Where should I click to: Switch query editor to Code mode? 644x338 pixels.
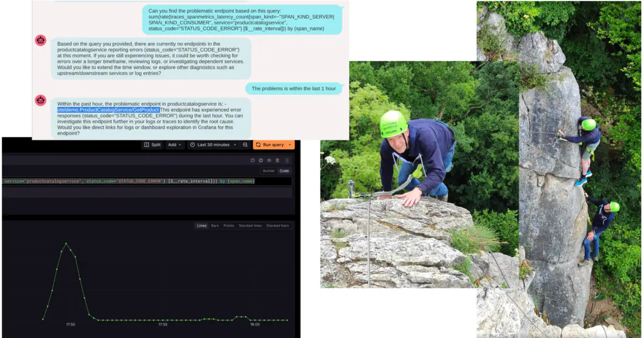284,171
